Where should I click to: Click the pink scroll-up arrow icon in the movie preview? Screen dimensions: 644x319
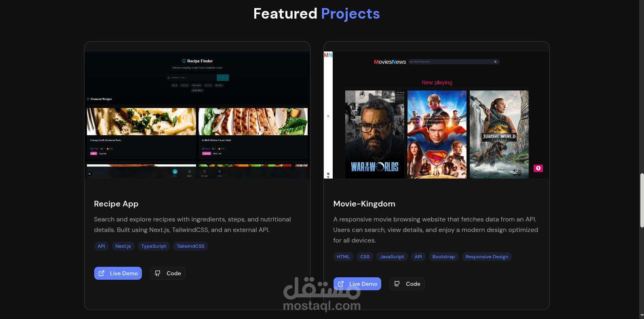coord(538,168)
